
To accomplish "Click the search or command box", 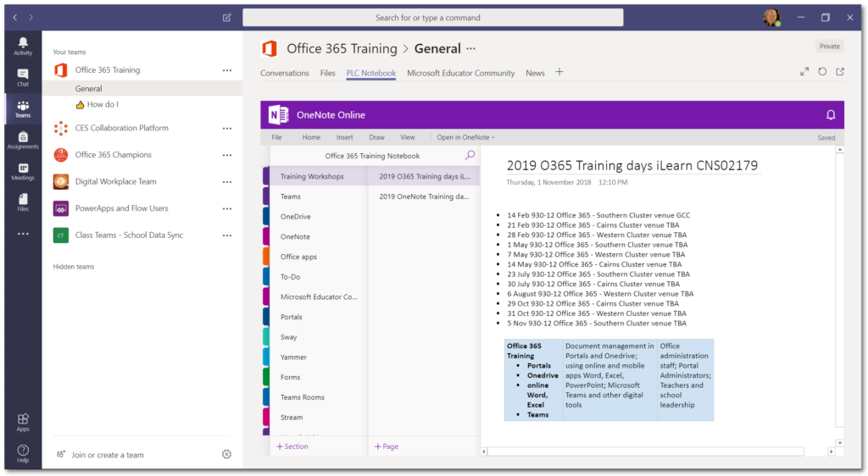I will (433, 18).
